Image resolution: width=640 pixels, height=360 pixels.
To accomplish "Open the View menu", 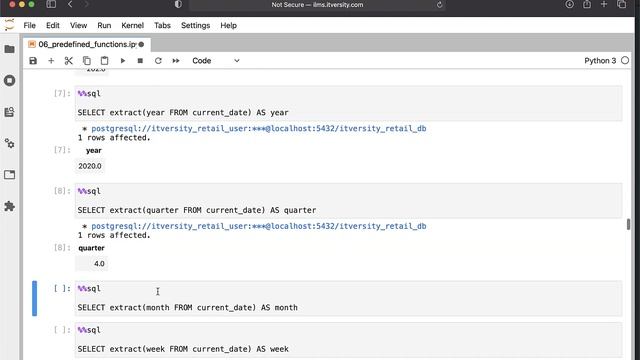I will click(78, 25).
